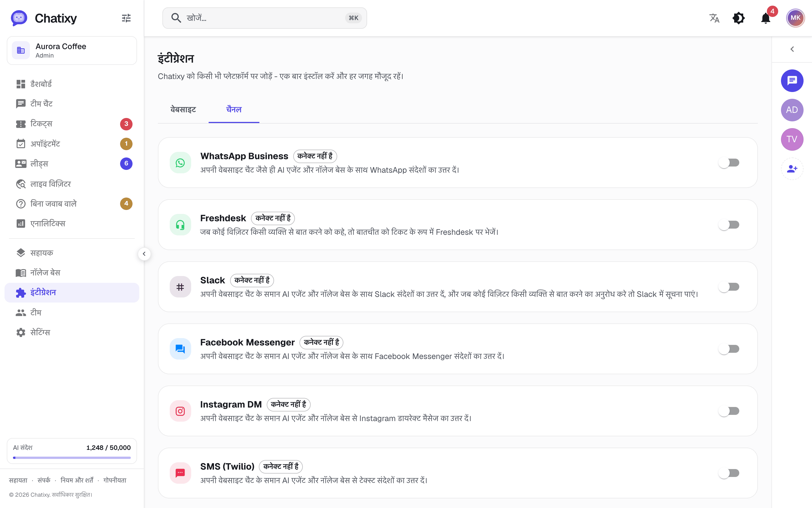Enable the Freshdesk toggle

(729, 225)
